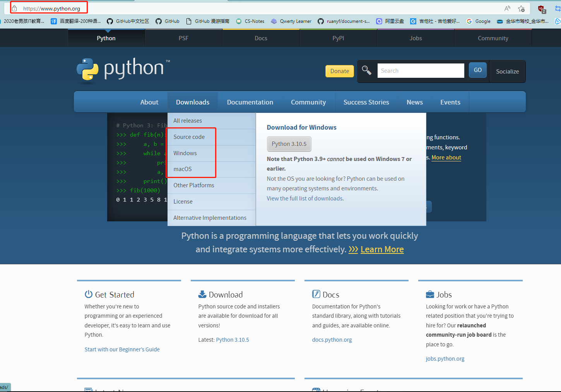Open the ruanyf/document-s... bookmark
The image size is (561, 392).
click(x=344, y=21)
